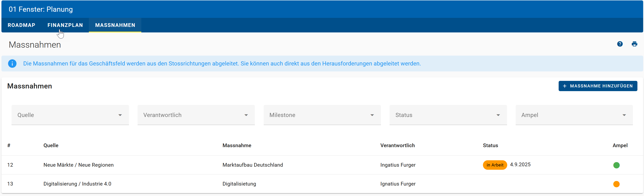
Task: Click row number 12
Action: click(x=10, y=165)
